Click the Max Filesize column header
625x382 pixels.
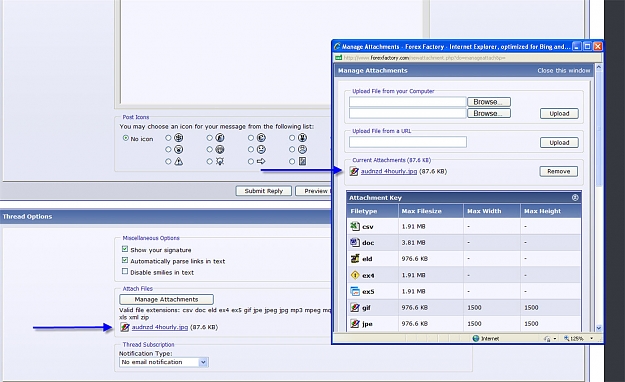[430, 211]
